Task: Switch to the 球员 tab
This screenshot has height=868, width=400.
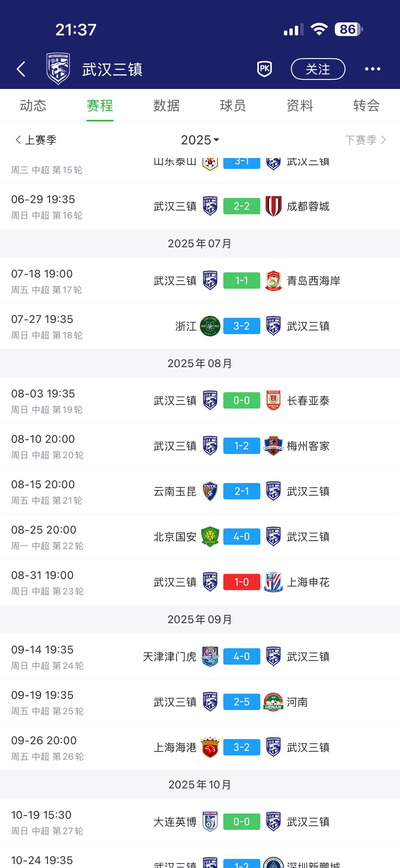Action: click(x=233, y=105)
